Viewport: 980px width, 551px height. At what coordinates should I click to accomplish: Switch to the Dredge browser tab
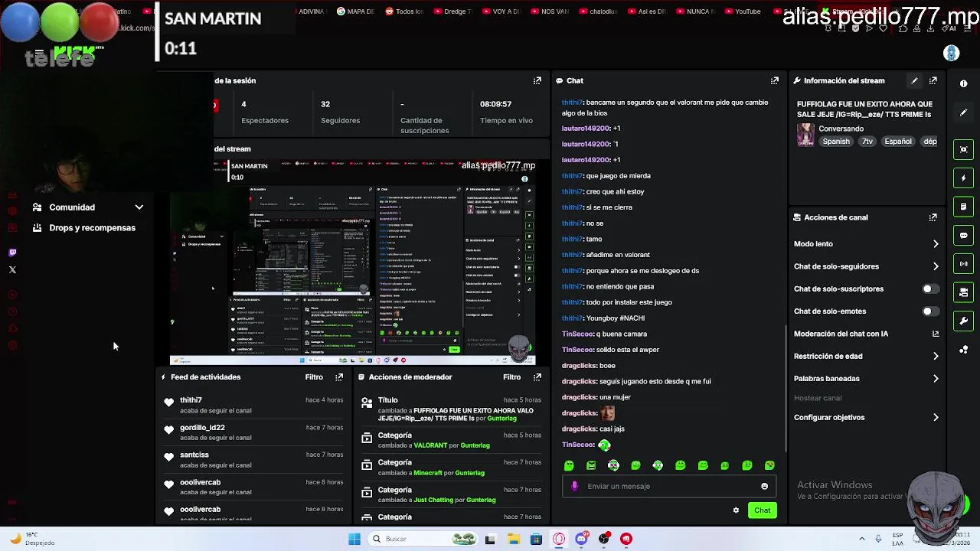[x=452, y=11]
